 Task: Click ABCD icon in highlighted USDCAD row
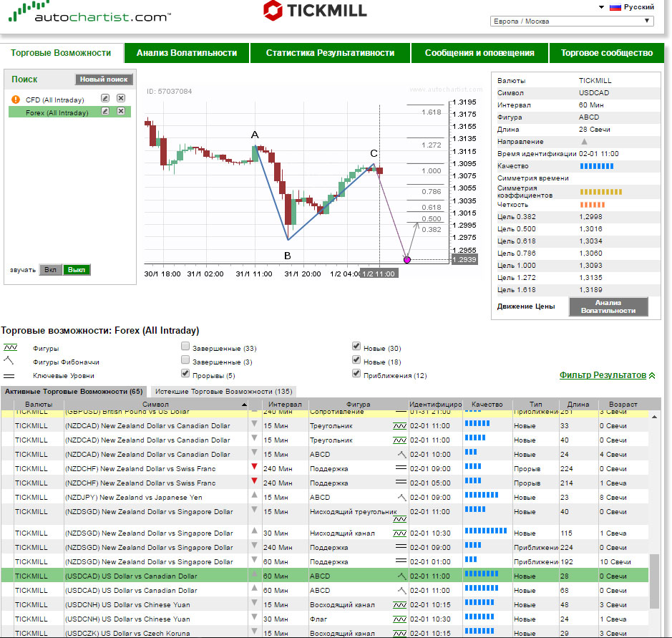click(x=401, y=576)
